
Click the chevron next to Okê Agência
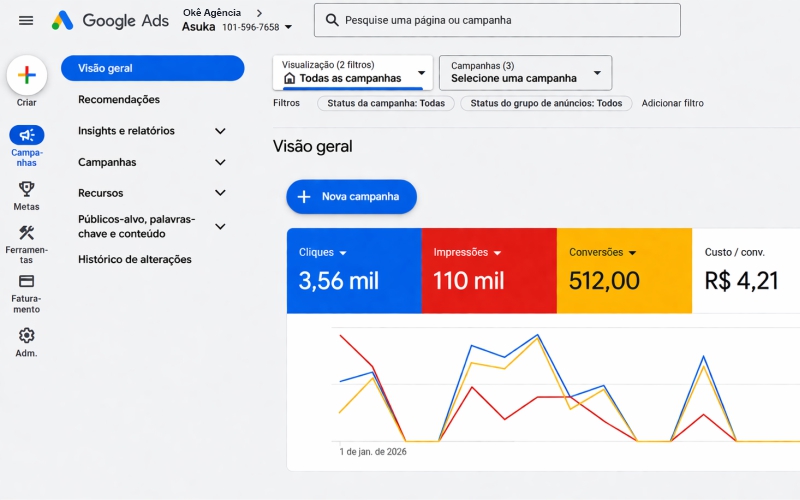(259, 13)
